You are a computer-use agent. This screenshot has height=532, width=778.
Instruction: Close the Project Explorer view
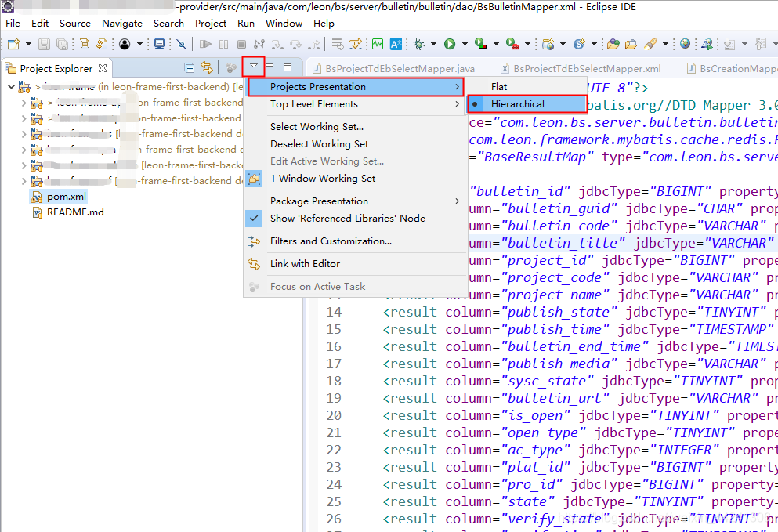[103, 67]
